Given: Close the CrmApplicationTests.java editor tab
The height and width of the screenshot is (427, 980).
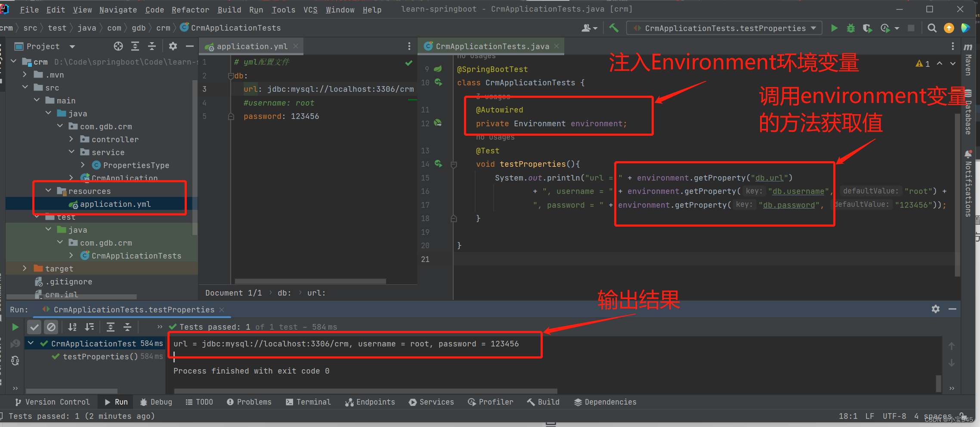Looking at the screenshot, I should tap(556, 46).
